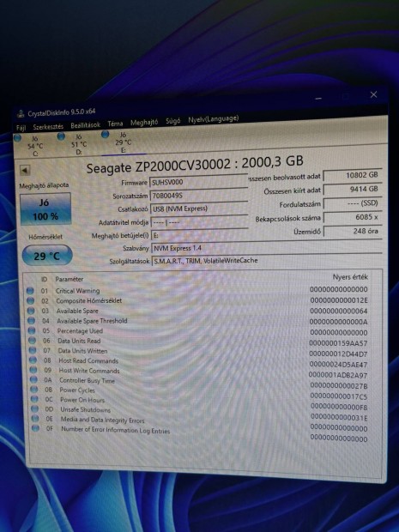Click status dot of Controller Busy Time row
Screen dimensions: 399x532
(x=33, y=379)
